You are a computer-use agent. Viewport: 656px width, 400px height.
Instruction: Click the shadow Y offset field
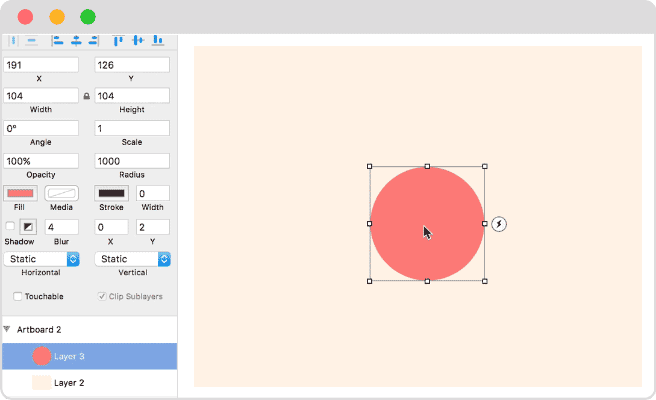153,227
